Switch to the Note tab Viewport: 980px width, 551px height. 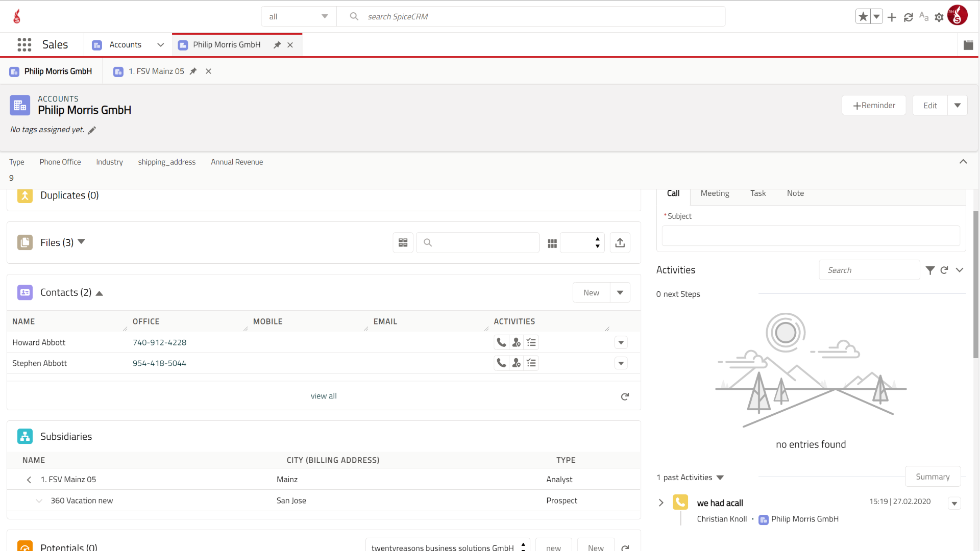(x=795, y=193)
